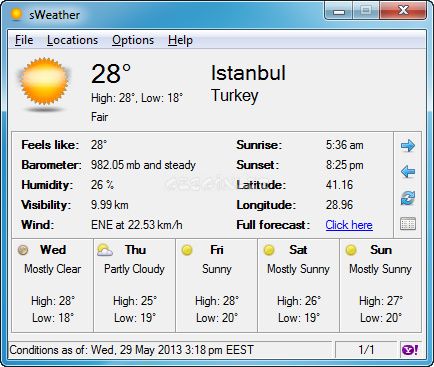Go to previous location with left arrow
This screenshot has width=434, height=367.
pyautogui.click(x=408, y=172)
